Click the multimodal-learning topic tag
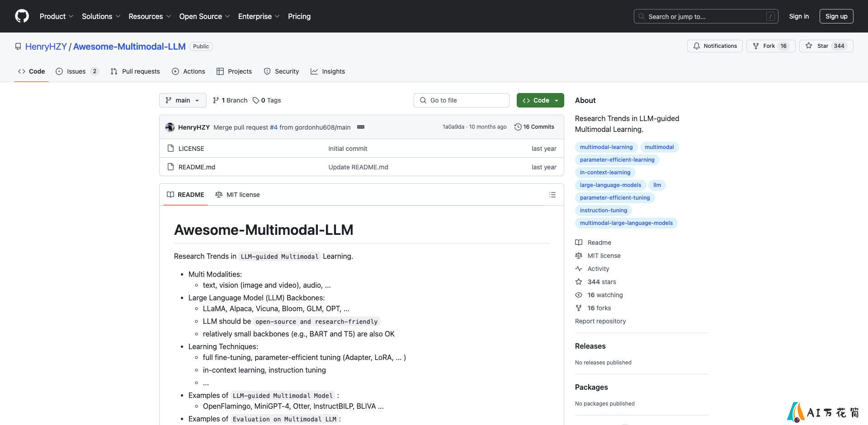Image resolution: width=868 pixels, height=425 pixels. tap(606, 147)
